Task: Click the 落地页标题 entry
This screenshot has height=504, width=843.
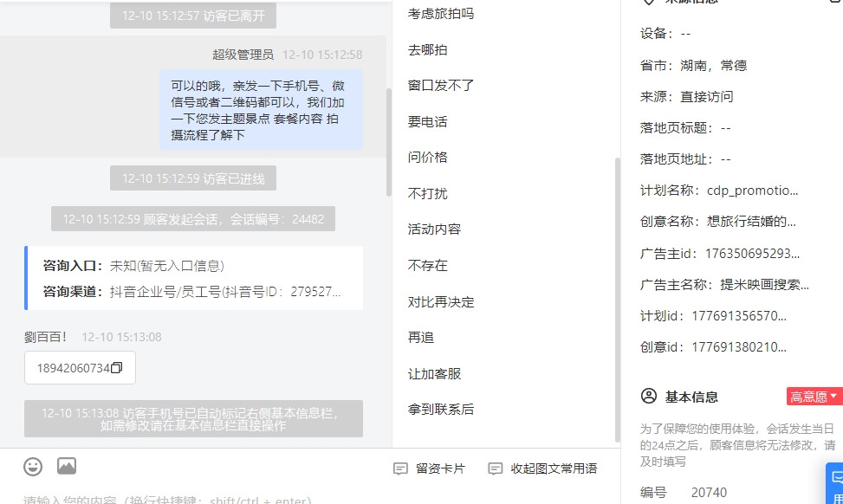Action: tap(685, 128)
